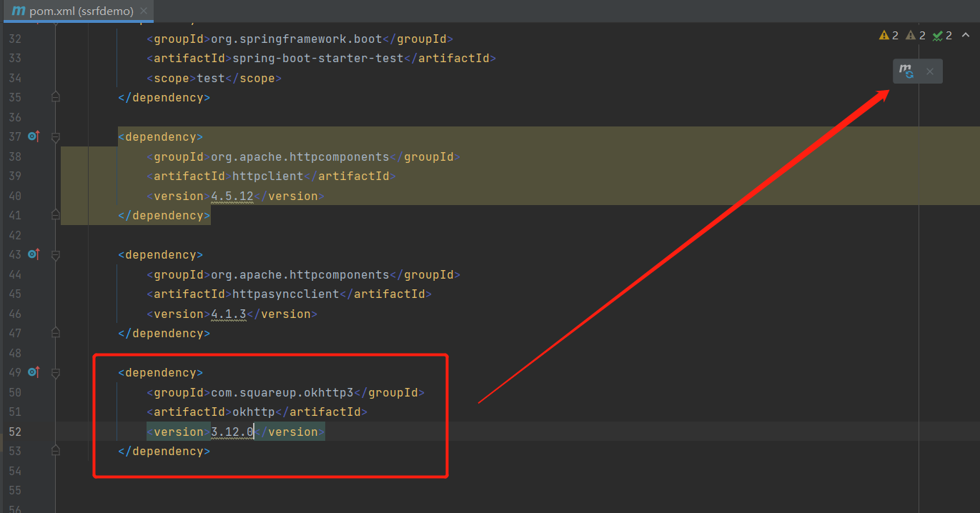
Task: Collapse the okhttp dependency at line 49
Action: 56,373
